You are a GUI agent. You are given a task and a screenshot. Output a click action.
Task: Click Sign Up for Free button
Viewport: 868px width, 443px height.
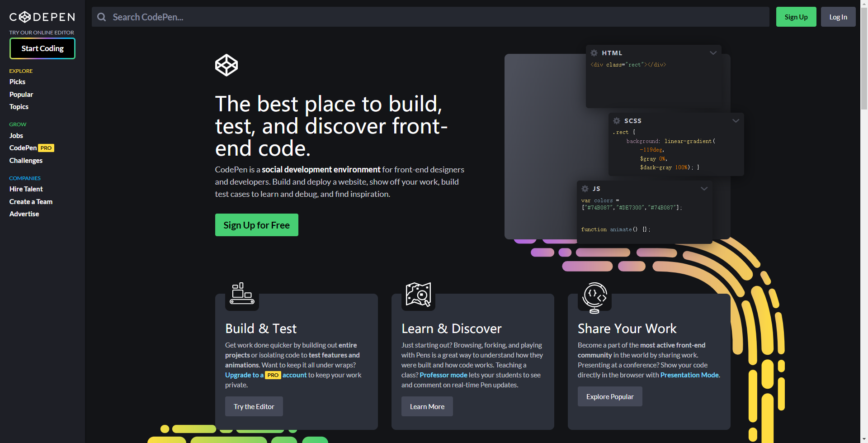point(257,225)
